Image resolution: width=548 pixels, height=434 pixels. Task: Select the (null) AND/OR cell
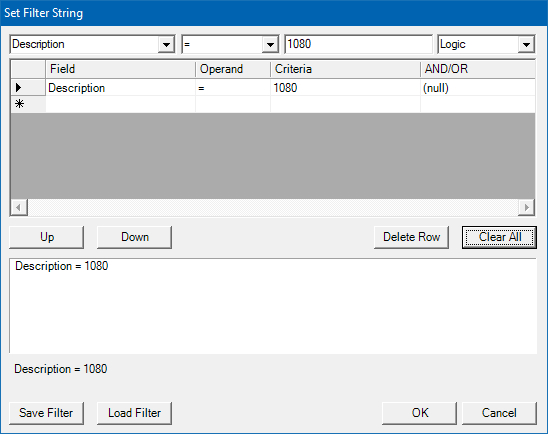click(x=478, y=88)
